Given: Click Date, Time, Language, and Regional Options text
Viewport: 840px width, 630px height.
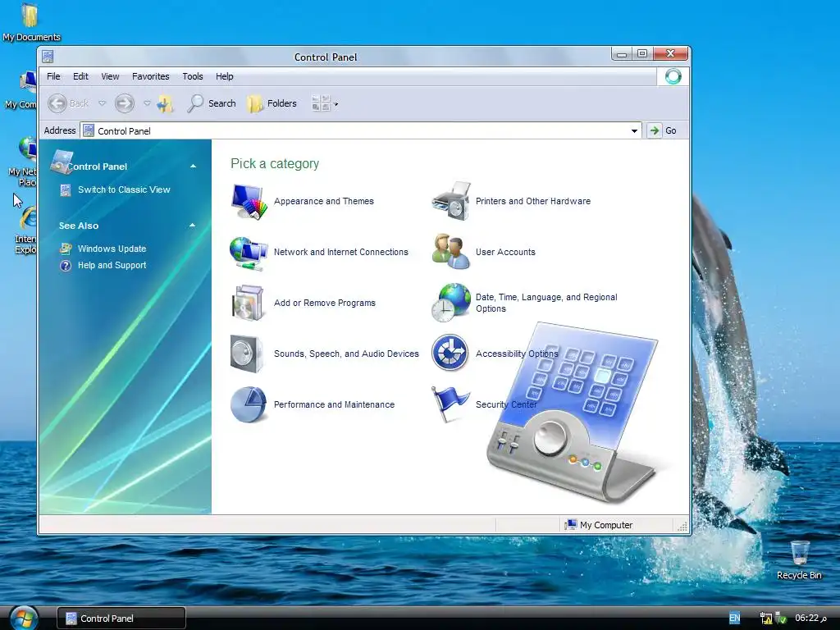Looking at the screenshot, I should pos(546,303).
